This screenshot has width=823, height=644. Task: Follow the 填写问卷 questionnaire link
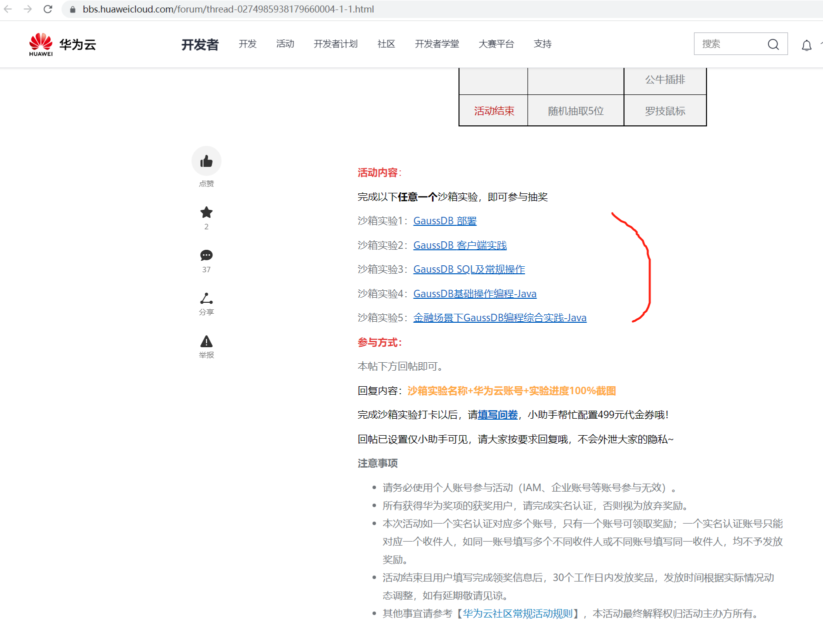[x=498, y=415]
